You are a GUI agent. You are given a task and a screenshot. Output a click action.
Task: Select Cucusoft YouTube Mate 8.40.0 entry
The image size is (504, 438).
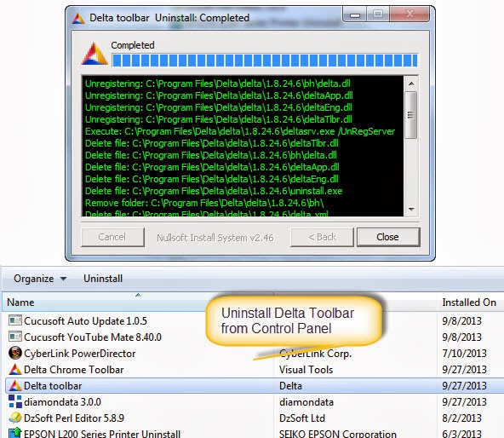click(x=93, y=337)
